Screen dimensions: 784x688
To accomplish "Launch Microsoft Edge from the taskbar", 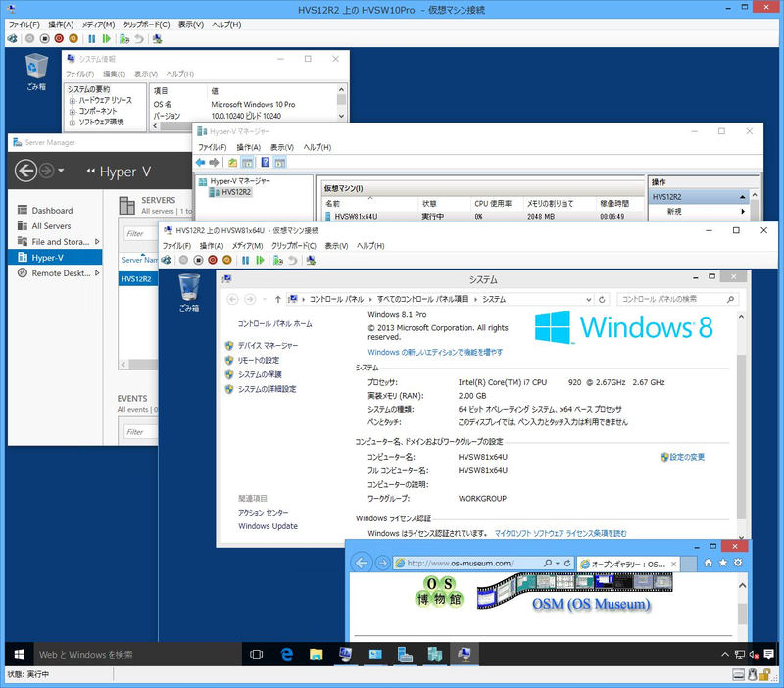I will point(286,654).
